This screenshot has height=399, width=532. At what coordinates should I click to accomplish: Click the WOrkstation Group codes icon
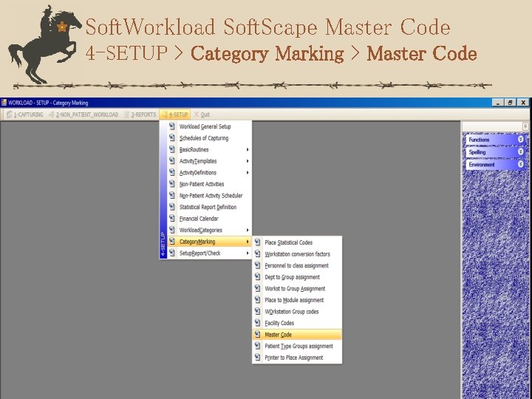coord(258,312)
